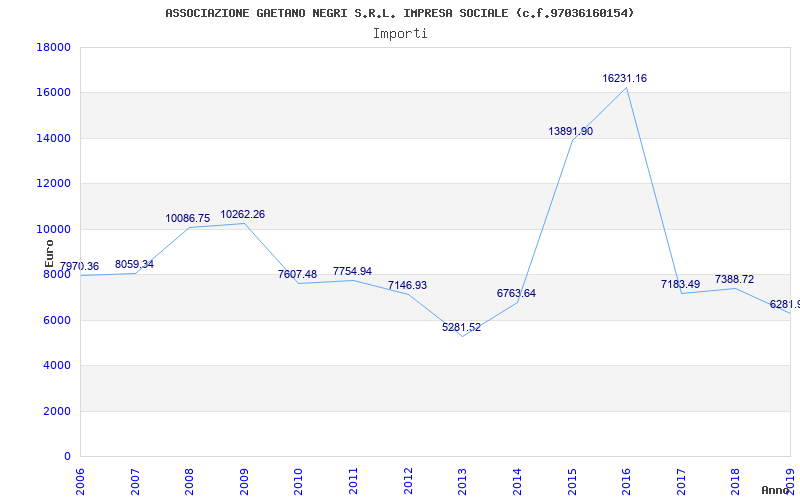Select data label 13891.90
This screenshot has width=800, height=500.
point(570,131)
